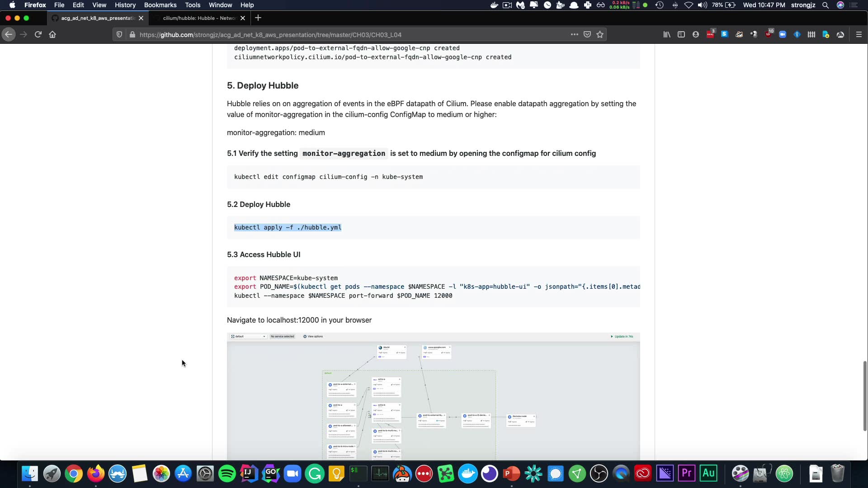Open tracking protection shield panel

point(119,34)
